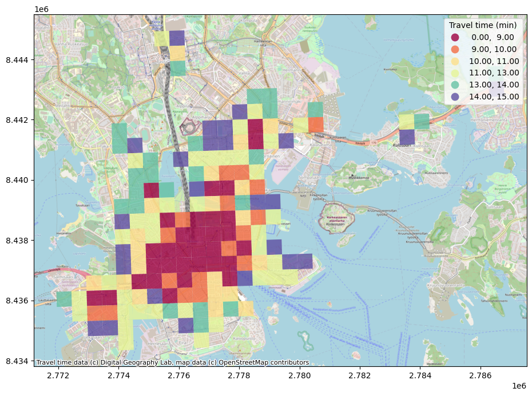Click the Kaivopuisto map label
The height and width of the screenshot is (396, 532).
pos(244,338)
